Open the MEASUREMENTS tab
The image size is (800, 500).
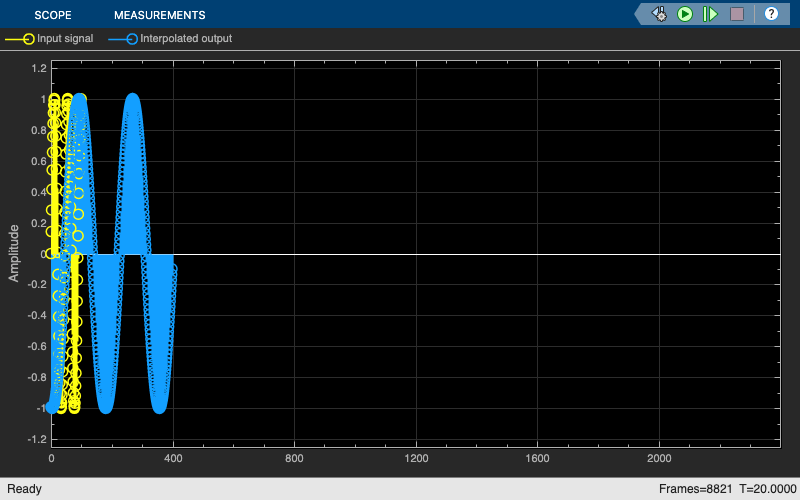coord(160,15)
